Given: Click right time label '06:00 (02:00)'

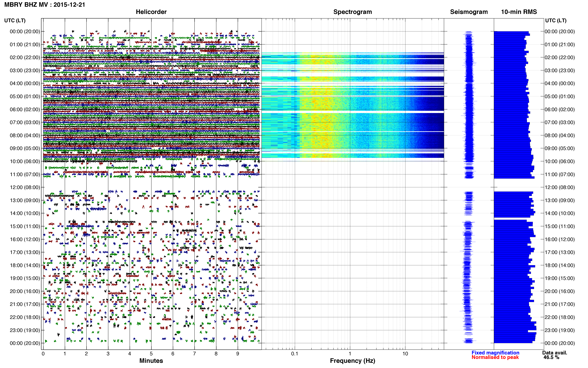Looking at the screenshot, I should 560,110.
